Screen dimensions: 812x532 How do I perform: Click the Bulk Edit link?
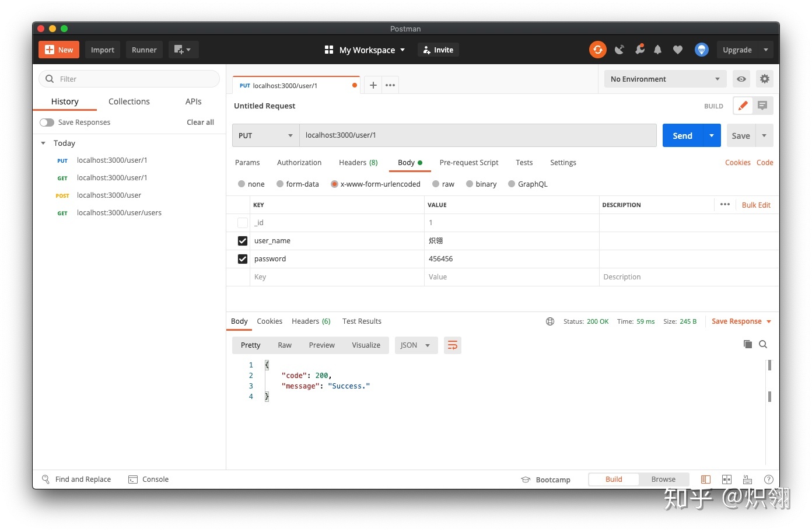[756, 205]
